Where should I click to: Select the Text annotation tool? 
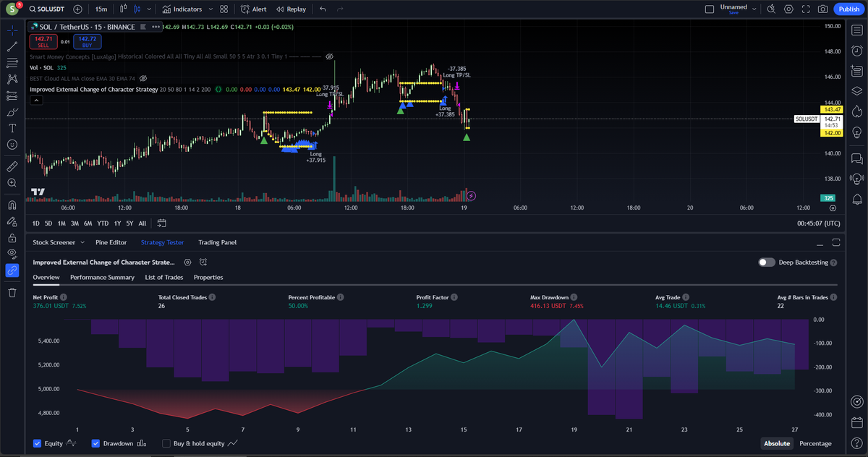coord(12,128)
